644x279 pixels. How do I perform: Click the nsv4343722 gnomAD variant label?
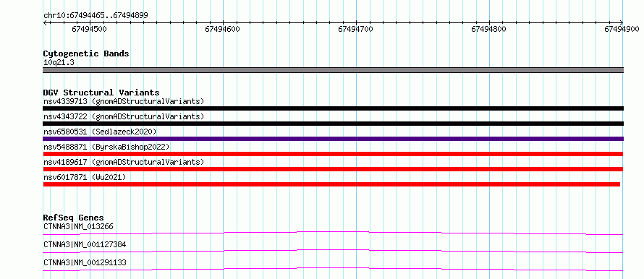[124, 116]
